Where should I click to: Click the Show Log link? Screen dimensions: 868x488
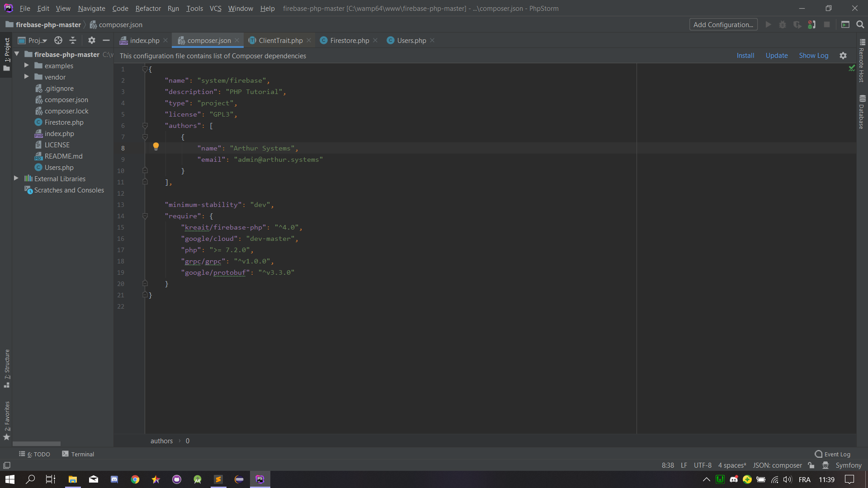click(813, 55)
